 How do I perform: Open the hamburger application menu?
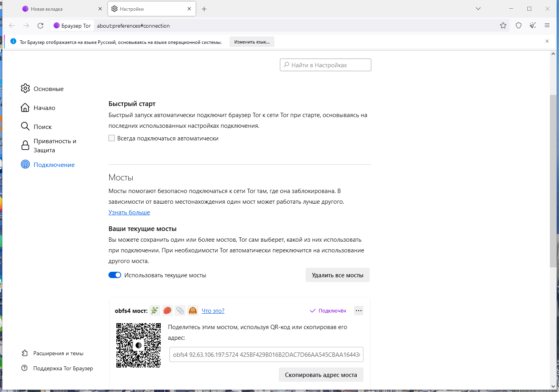pyautogui.click(x=547, y=26)
